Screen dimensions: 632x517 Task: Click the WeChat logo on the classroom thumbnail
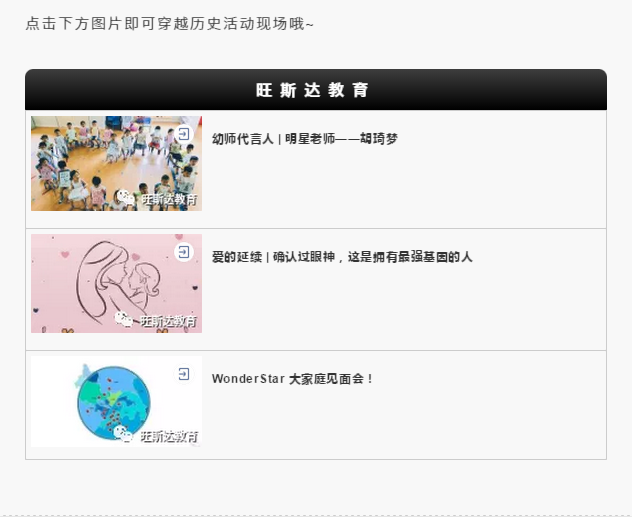click(125, 198)
